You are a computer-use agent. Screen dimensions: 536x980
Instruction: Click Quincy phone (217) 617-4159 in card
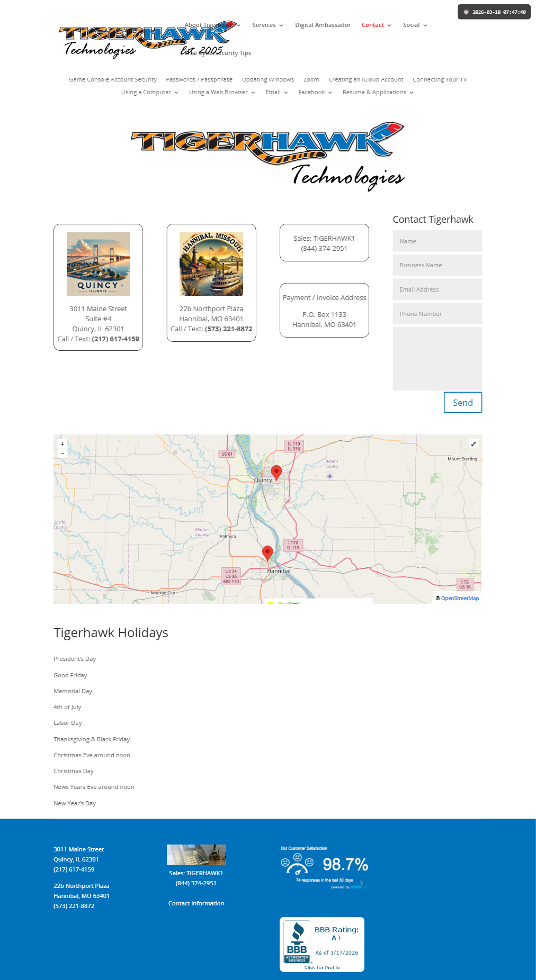[115, 339]
